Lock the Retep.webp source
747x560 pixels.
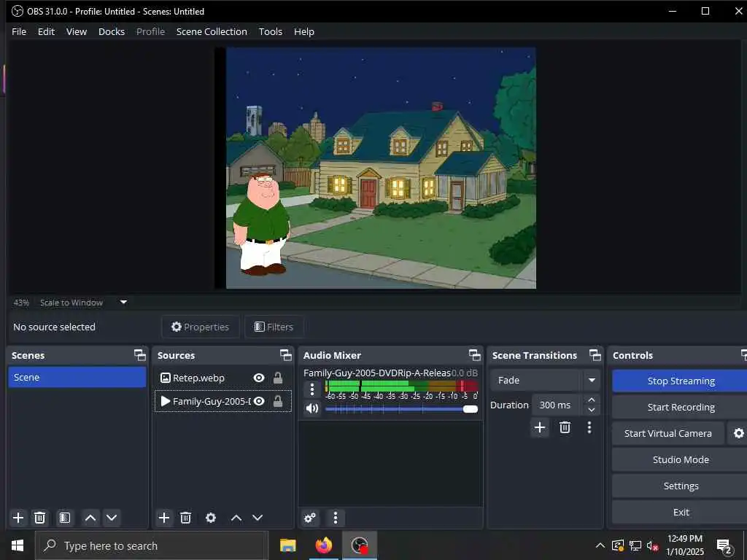(278, 378)
